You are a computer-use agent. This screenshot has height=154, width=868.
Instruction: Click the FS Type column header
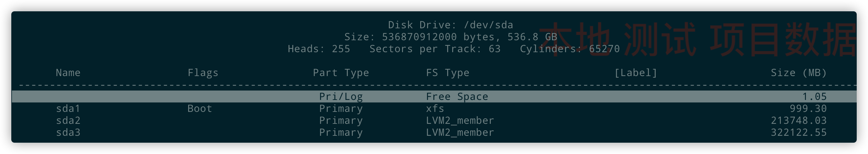(447, 73)
